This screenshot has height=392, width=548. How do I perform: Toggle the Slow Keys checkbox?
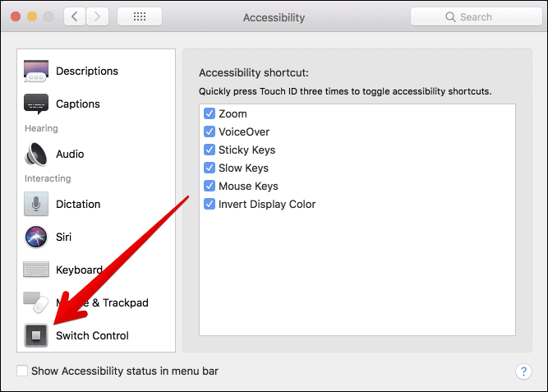pos(210,168)
